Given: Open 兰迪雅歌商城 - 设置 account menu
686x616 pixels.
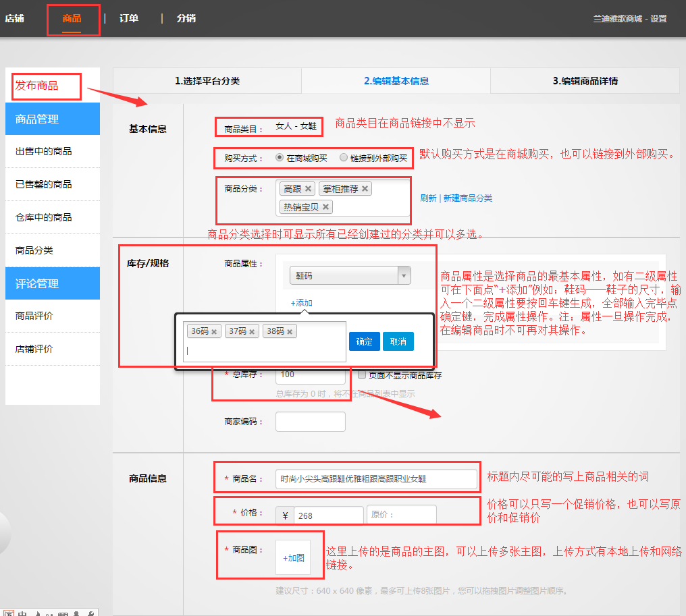Looking at the screenshot, I should coord(629,18).
